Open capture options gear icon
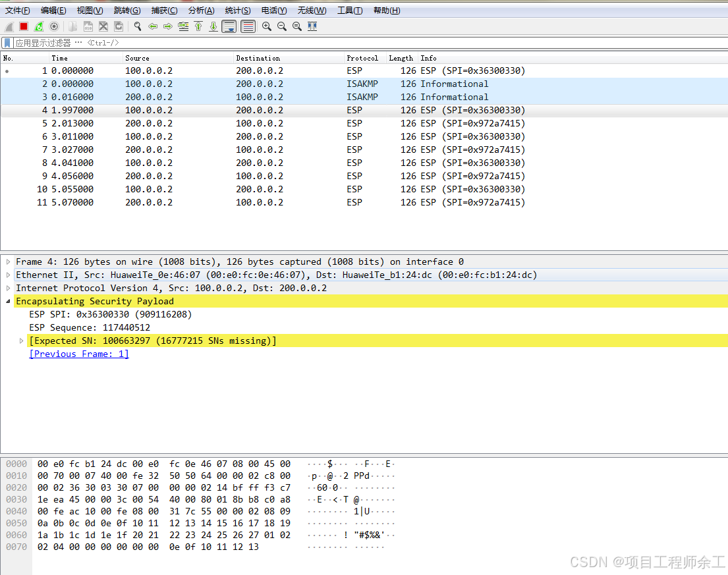This screenshot has width=728, height=575. [x=54, y=26]
